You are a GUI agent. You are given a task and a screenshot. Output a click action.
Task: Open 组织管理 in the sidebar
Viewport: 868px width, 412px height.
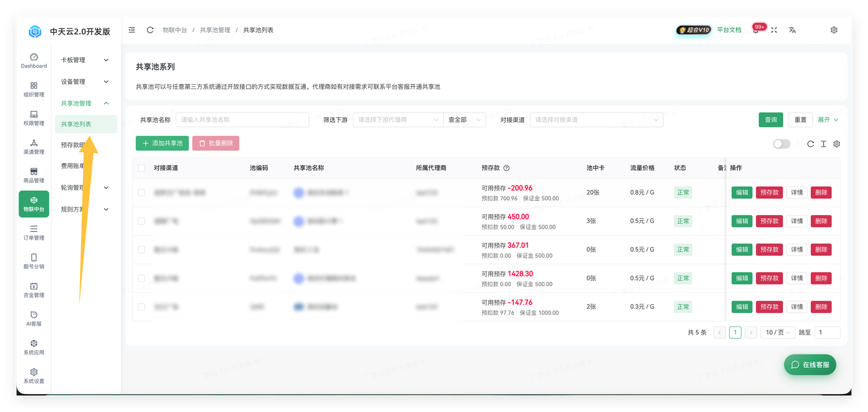click(x=33, y=89)
